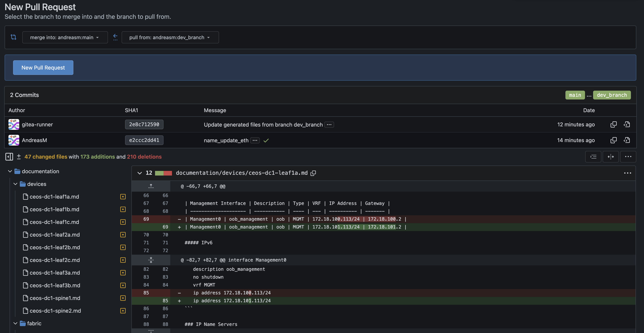Click the documentation/devices/ceos-dc1-leaf1a.md file title

tap(242, 173)
